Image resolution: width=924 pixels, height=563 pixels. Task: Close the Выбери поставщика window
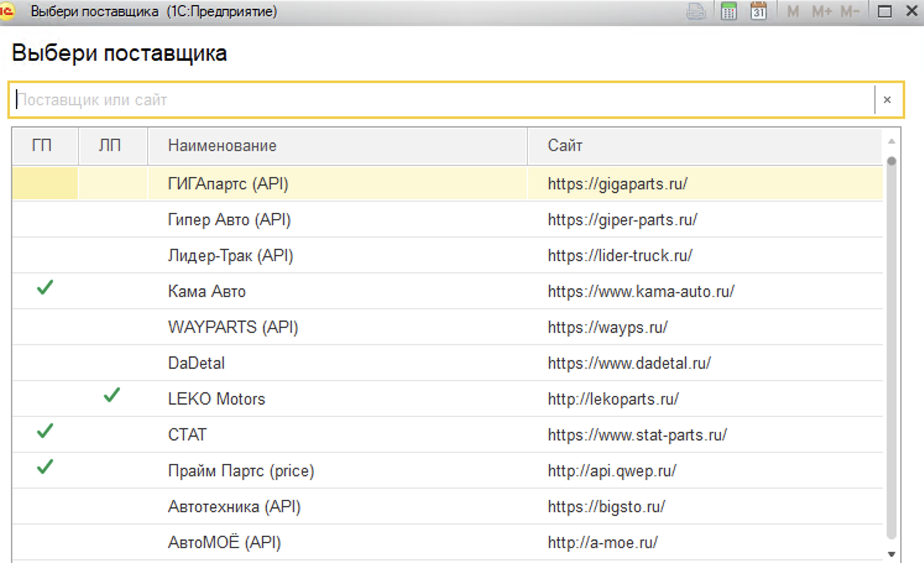click(912, 11)
